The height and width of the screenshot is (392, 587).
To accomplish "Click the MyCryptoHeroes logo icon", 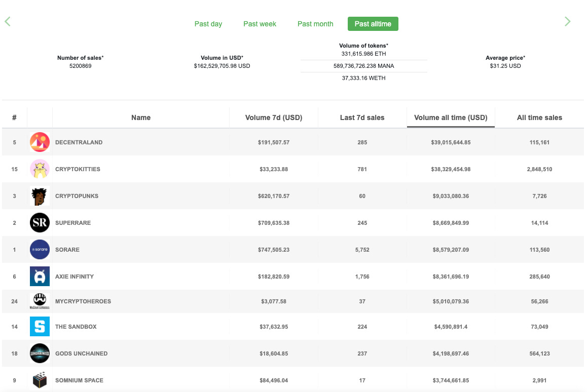I will pyautogui.click(x=40, y=301).
